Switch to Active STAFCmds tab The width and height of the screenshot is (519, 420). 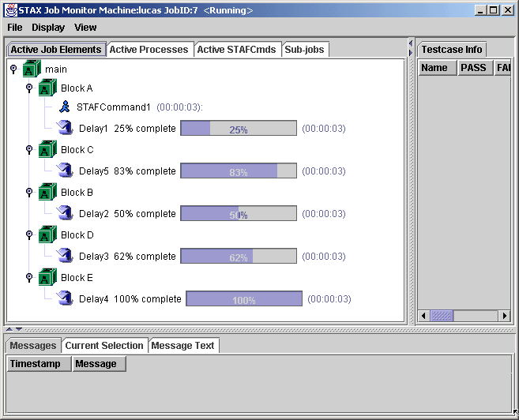click(x=236, y=49)
